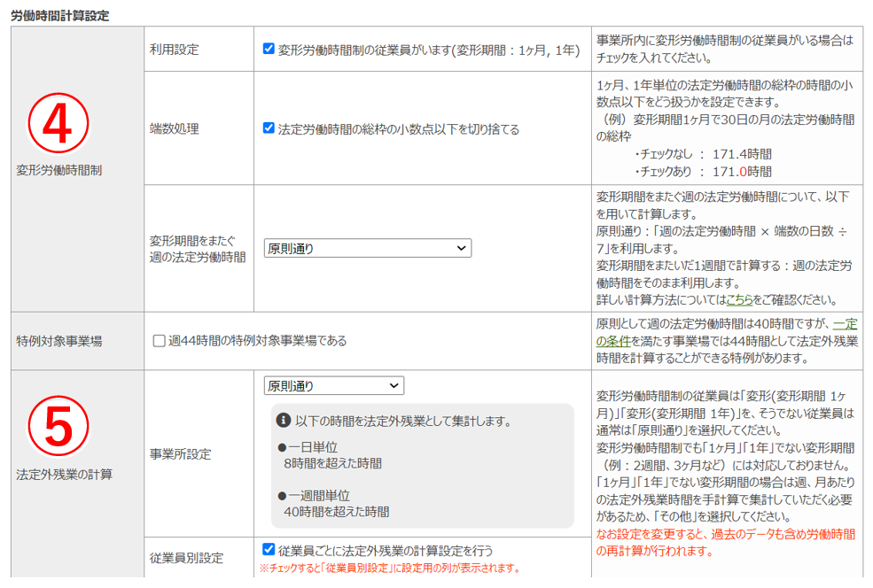
Task: Click the 特例対象事業場 row label
Action: click(58, 341)
